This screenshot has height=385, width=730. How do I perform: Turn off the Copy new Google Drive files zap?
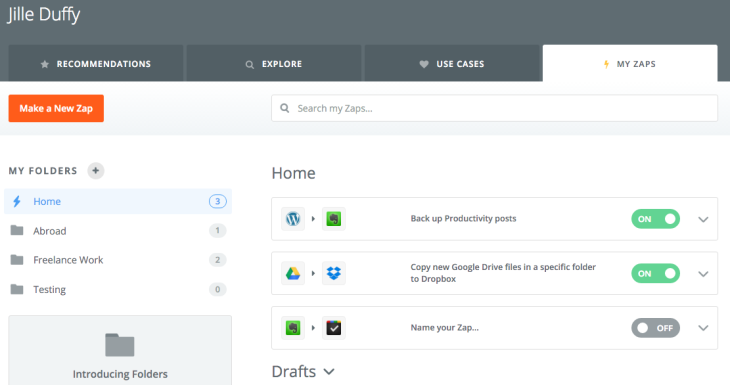coord(656,273)
